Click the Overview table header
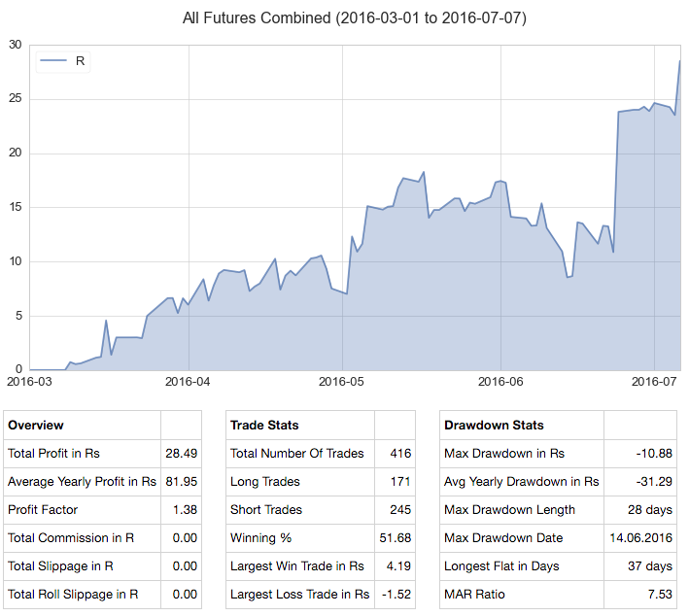The height and width of the screenshot is (616, 689). tap(36, 425)
